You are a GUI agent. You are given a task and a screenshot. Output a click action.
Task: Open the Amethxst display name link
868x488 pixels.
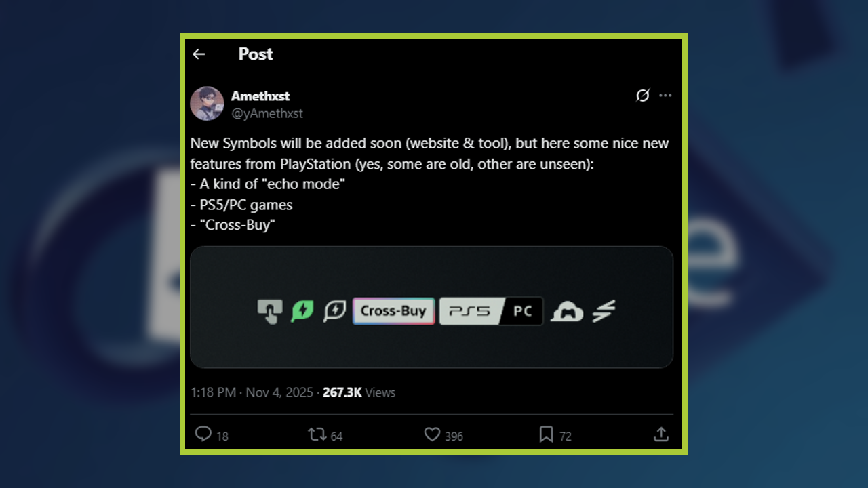point(260,96)
